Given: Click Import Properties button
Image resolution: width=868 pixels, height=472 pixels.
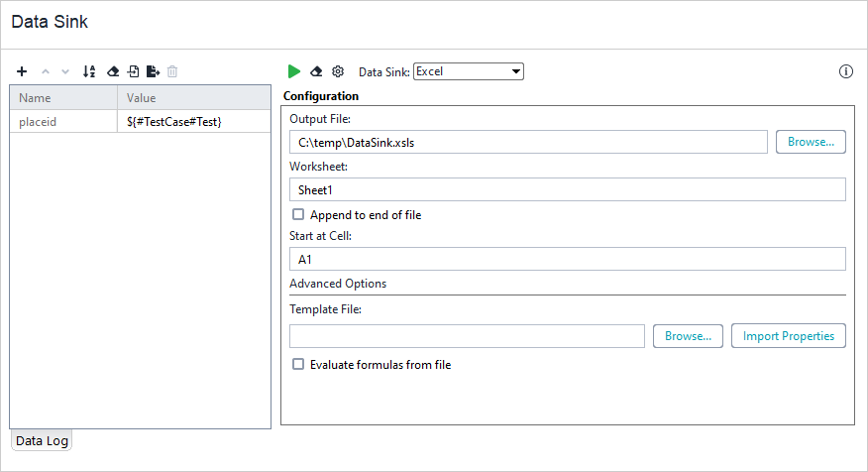Looking at the screenshot, I should (789, 336).
